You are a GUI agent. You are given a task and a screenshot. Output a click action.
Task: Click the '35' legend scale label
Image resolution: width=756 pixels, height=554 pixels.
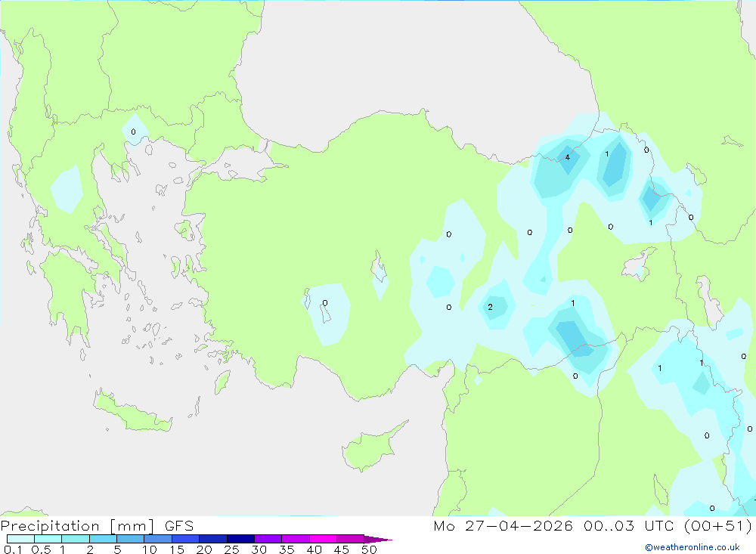(x=287, y=549)
